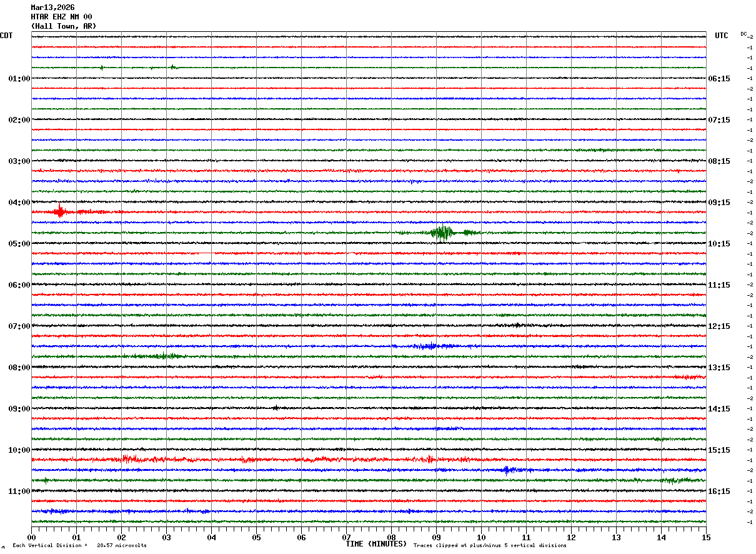The height and width of the screenshot is (554, 756).
Task: Click the 15 minute tick label on the axis
Action: [705, 537]
